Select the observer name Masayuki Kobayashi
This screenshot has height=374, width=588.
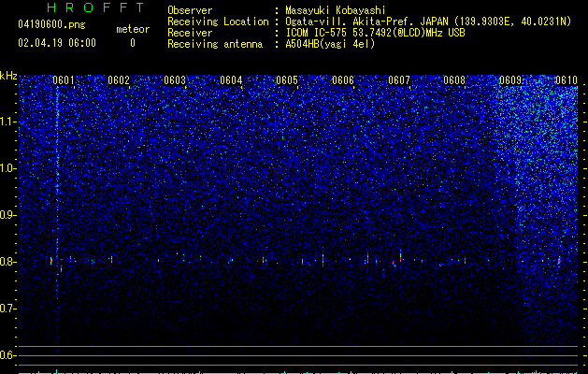(336, 10)
